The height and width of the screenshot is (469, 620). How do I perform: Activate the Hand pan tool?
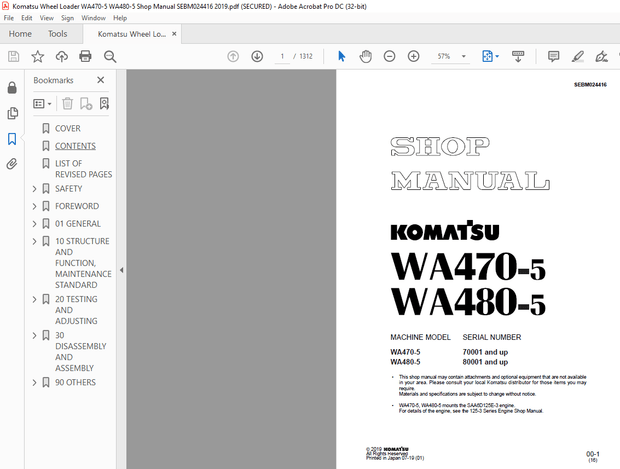tap(365, 57)
